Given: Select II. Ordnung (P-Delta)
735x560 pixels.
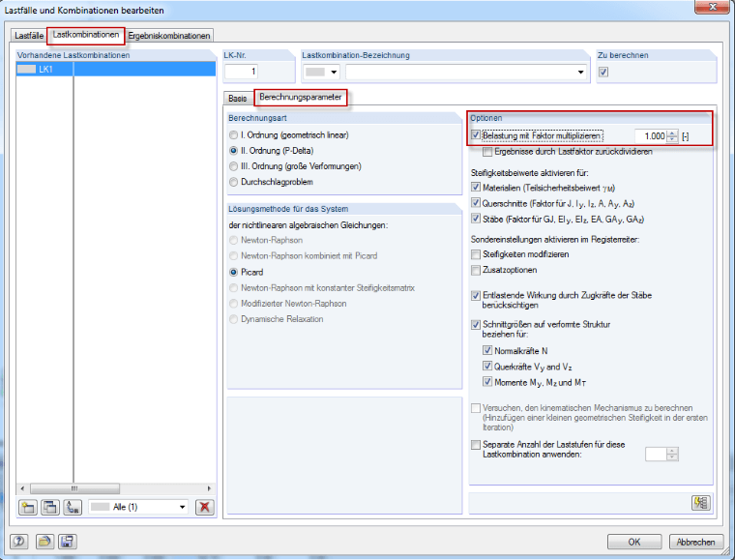Looking at the screenshot, I should tap(233, 151).
